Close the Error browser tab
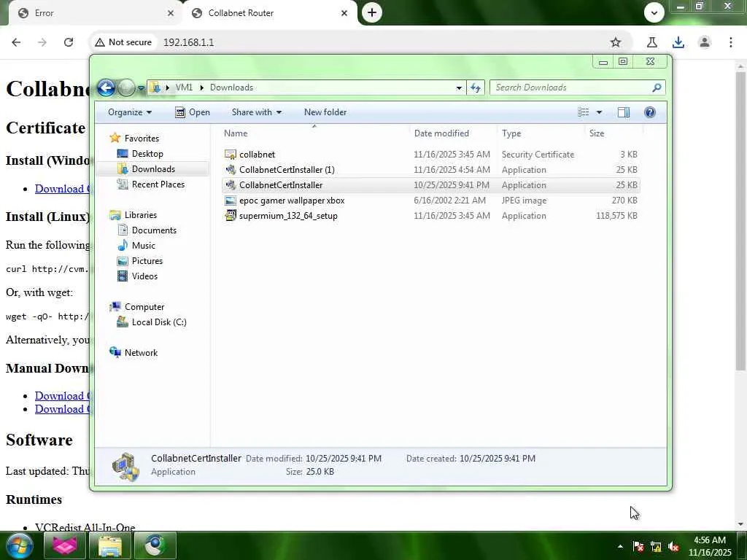 click(171, 13)
